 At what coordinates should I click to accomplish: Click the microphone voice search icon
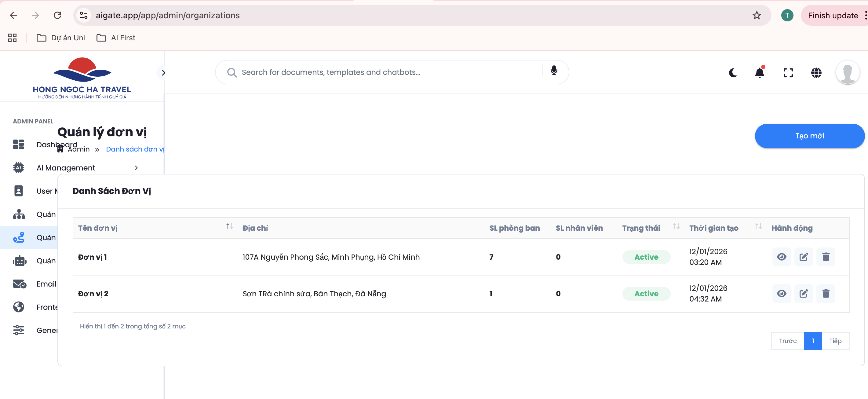pyautogui.click(x=554, y=71)
